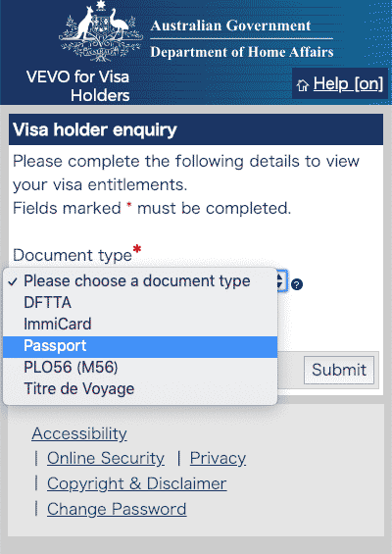Open the Accessibility link
The width and height of the screenshot is (392, 554).
[x=79, y=433]
